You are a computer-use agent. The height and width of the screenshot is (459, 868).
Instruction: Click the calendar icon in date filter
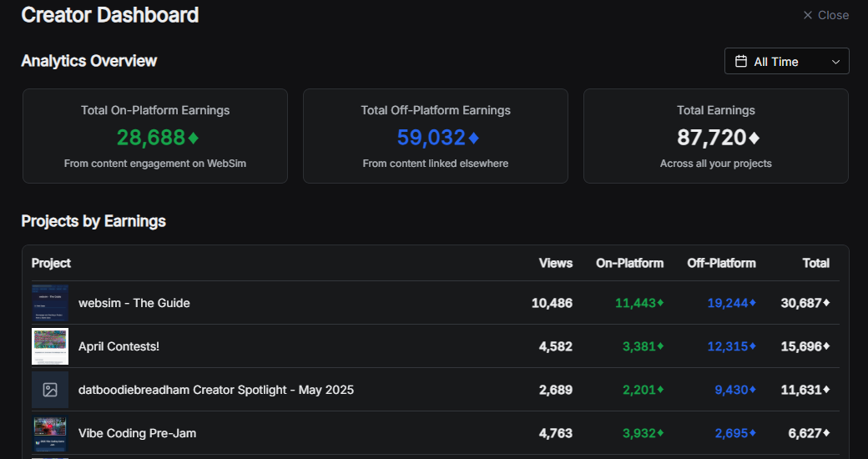point(740,62)
